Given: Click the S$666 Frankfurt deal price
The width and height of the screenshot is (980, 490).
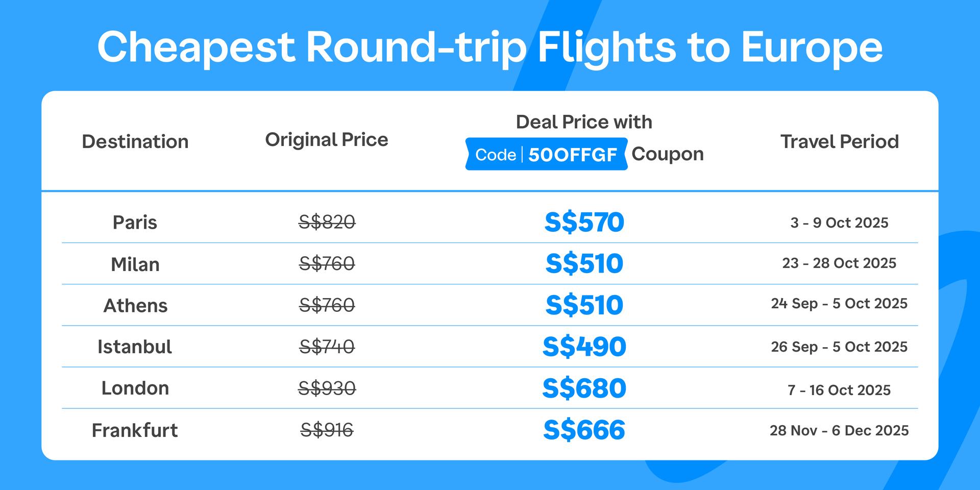Looking at the screenshot, I should [584, 430].
